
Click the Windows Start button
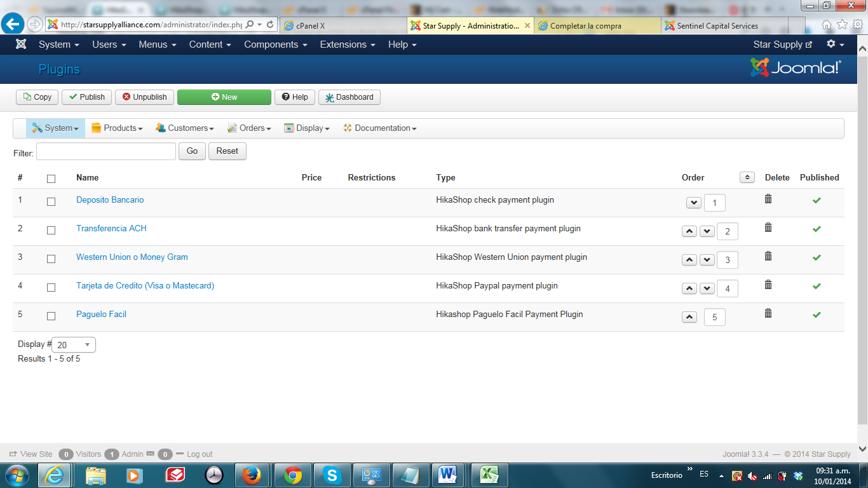click(17, 475)
